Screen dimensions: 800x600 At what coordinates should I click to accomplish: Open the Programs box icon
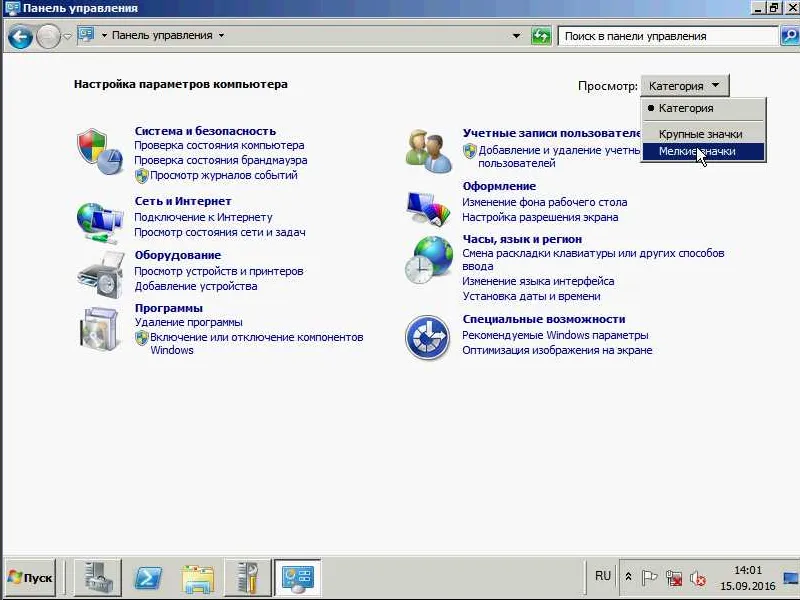click(99, 328)
